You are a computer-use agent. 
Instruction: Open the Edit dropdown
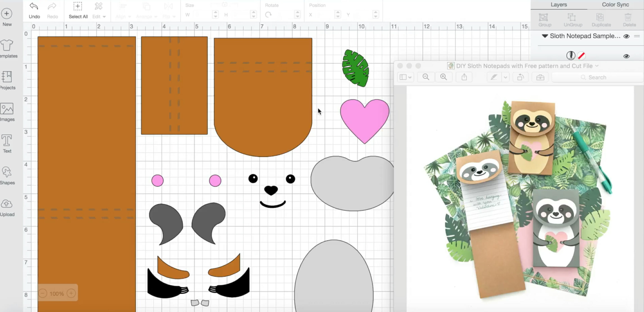coord(99,11)
